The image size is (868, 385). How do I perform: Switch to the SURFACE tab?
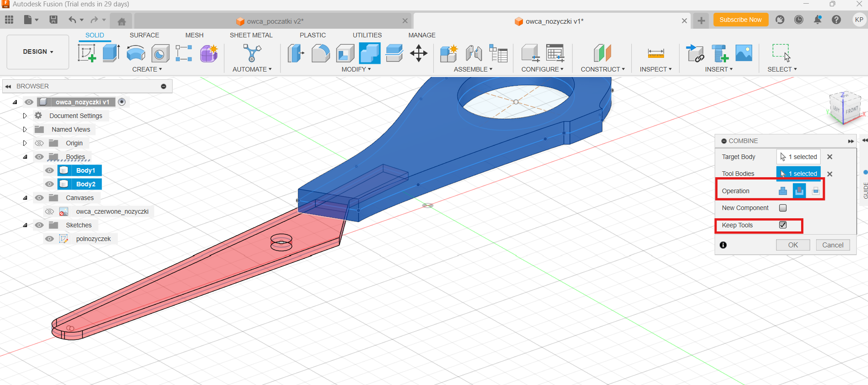click(x=144, y=35)
